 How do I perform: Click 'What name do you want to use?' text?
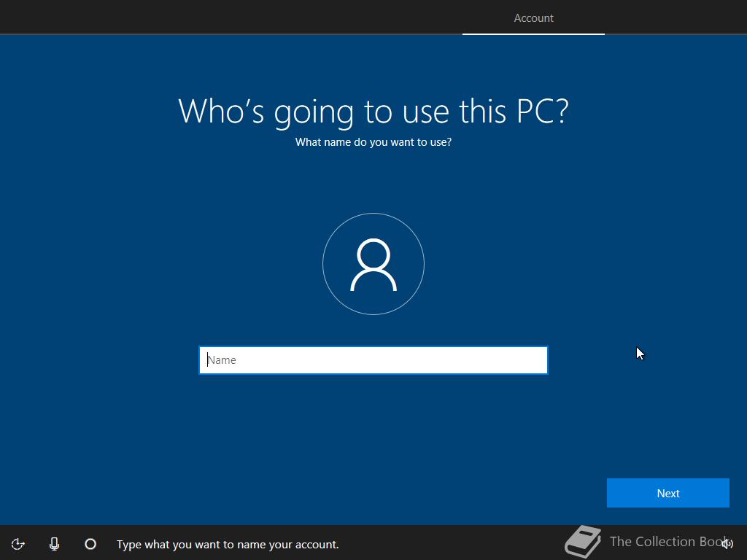coord(373,142)
